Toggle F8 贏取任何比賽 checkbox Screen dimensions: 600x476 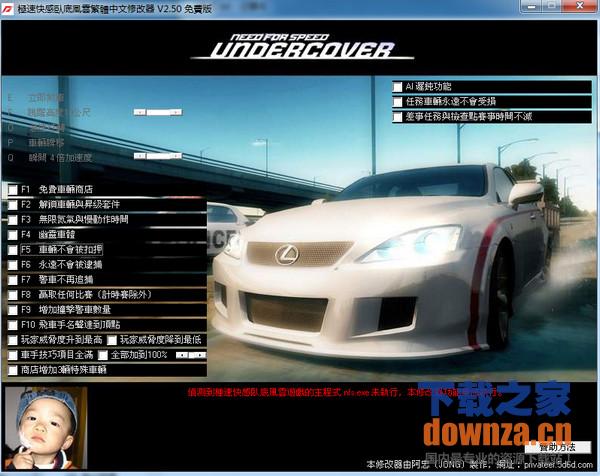tap(13, 295)
